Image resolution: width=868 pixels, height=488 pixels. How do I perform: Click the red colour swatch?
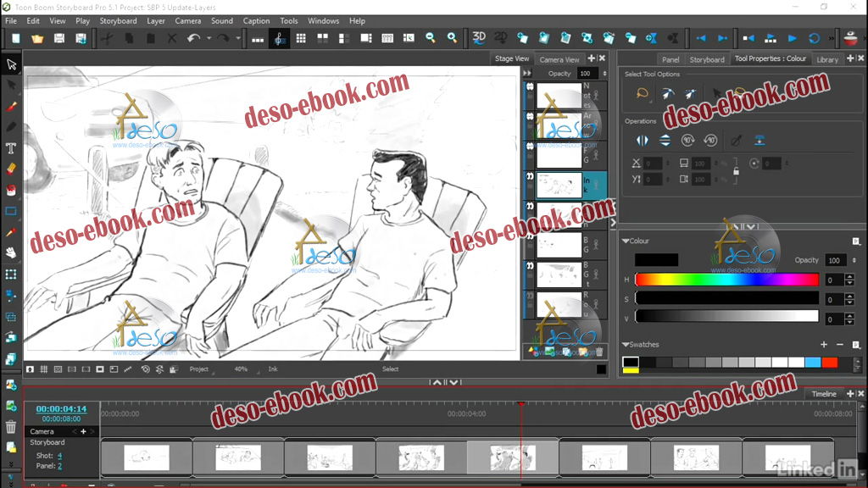(x=830, y=363)
